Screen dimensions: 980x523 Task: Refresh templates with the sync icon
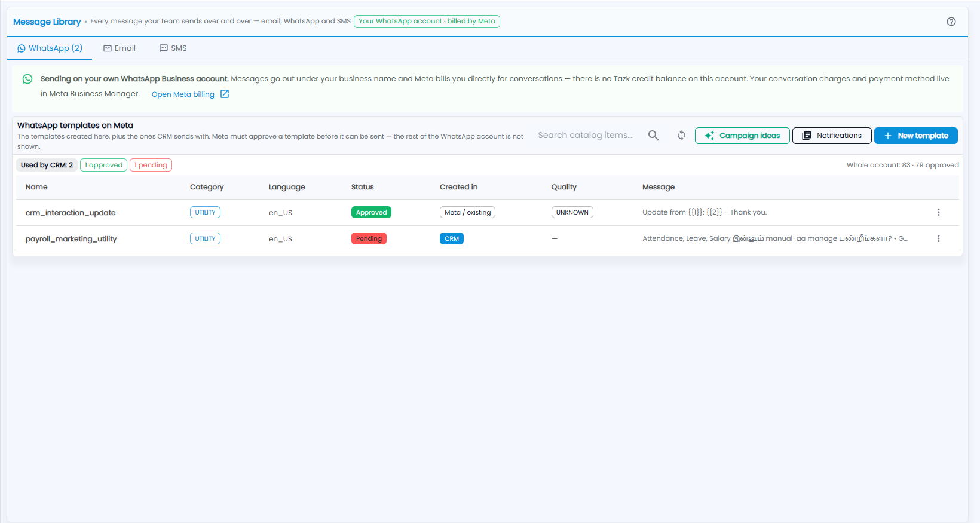[x=681, y=136]
